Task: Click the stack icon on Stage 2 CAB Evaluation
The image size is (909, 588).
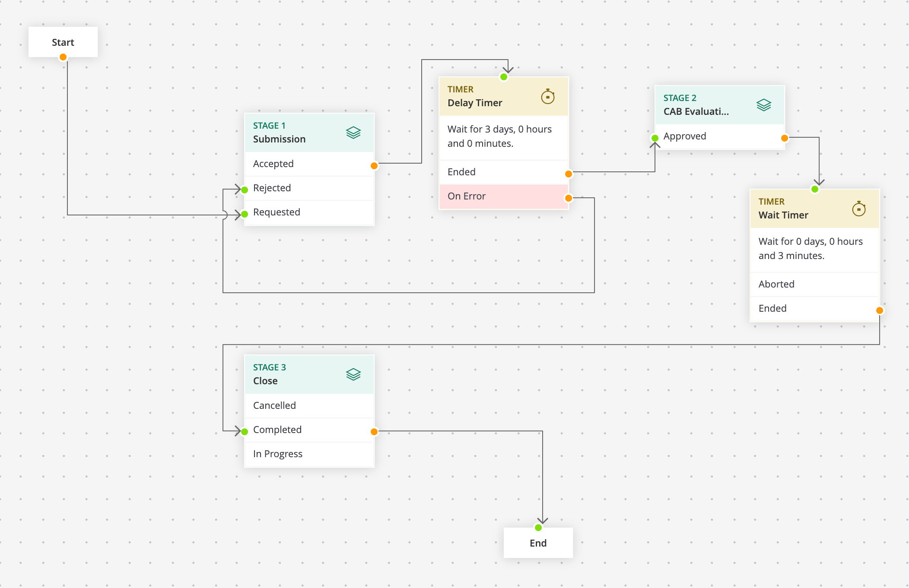Action: coord(763,104)
